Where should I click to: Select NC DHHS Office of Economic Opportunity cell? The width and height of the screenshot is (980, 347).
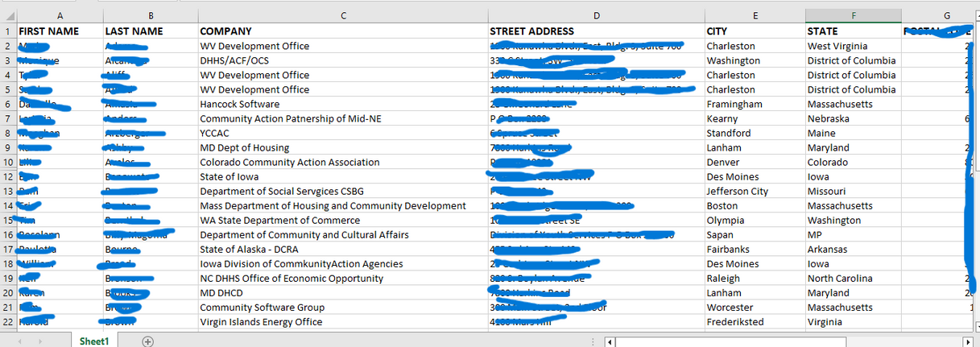(x=342, y=278)
